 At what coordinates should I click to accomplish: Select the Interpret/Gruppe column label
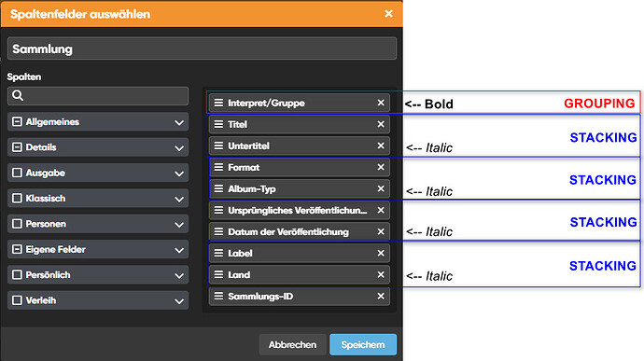tap(266, 103)
